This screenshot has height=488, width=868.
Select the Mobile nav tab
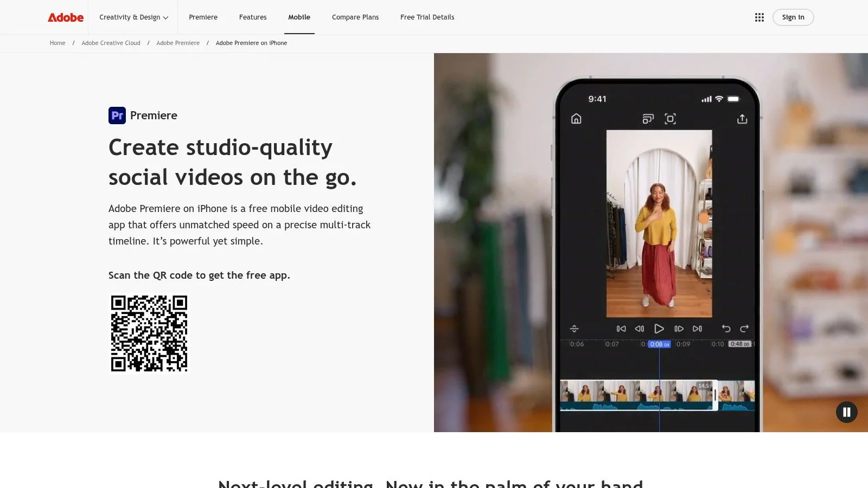pyautogui.click(x=299, y=17)
